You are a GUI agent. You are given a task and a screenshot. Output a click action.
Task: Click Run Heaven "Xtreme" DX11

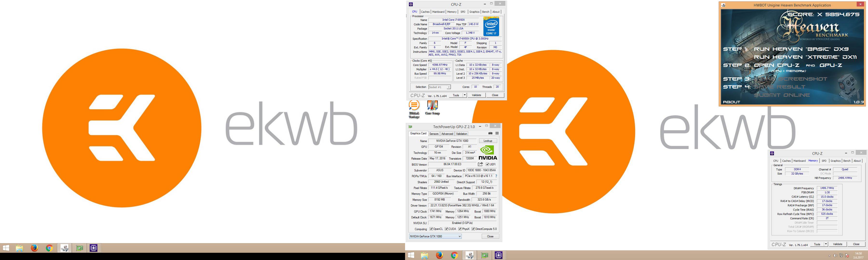coord(805,57)
